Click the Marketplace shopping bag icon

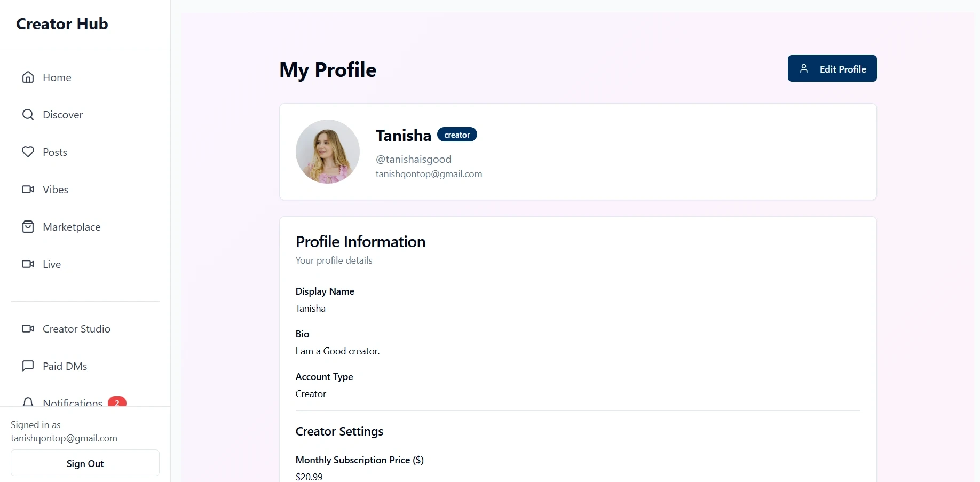[28, 227]
